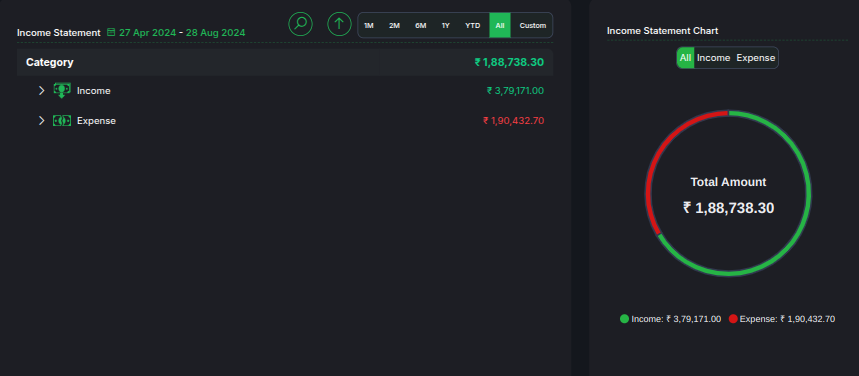This screenshot has width=859, height=376.
Task: Click the start date 27 Apr 2024
Action: (x=147, y=32)
